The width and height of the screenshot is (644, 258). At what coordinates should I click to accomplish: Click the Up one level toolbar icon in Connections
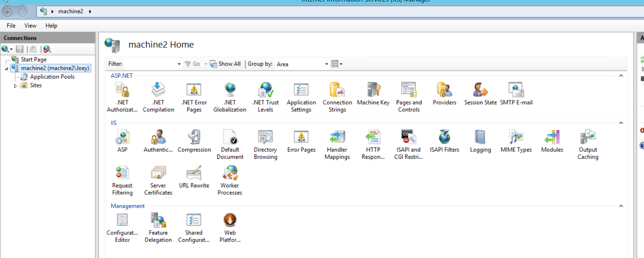33,49
